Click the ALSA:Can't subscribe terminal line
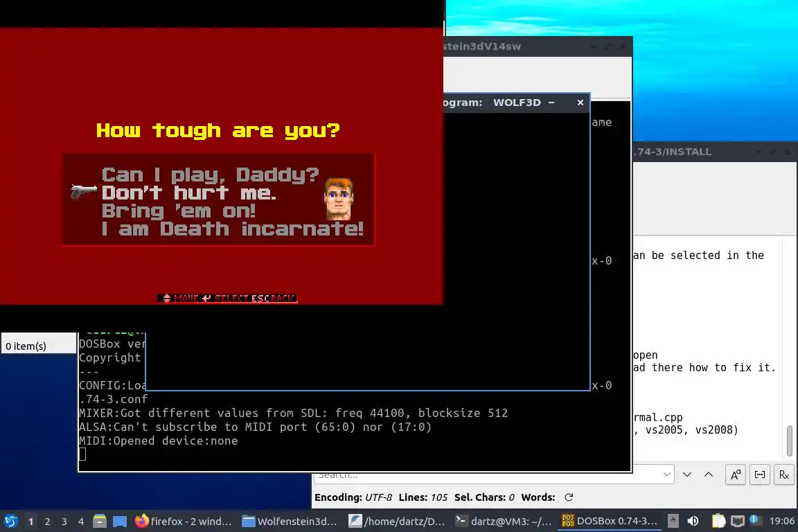The width and height of the screenshot is (798, 532). (x=255, y=427)
